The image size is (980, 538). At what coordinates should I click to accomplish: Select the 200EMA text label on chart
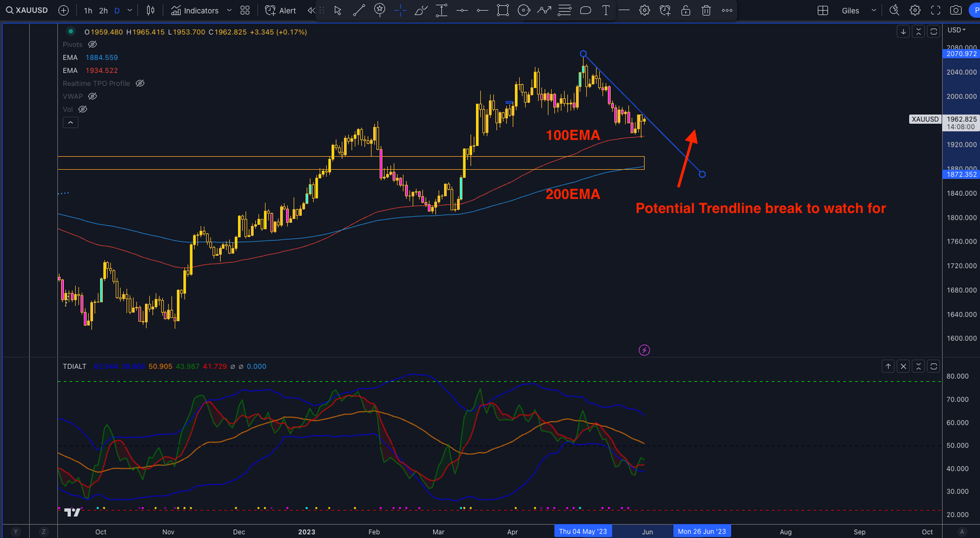(x=573, y=194)
